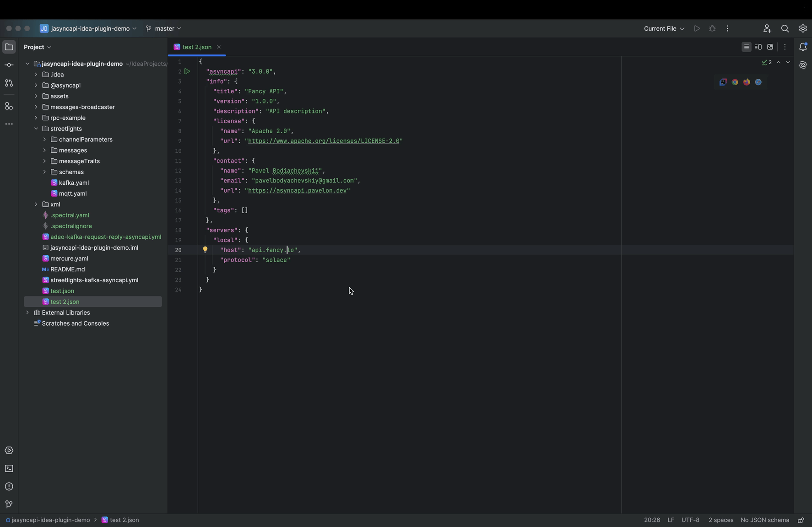Expand the channelParameters folder
The width and height of the screenshot is (812, 527).
(x=44, y=140)
